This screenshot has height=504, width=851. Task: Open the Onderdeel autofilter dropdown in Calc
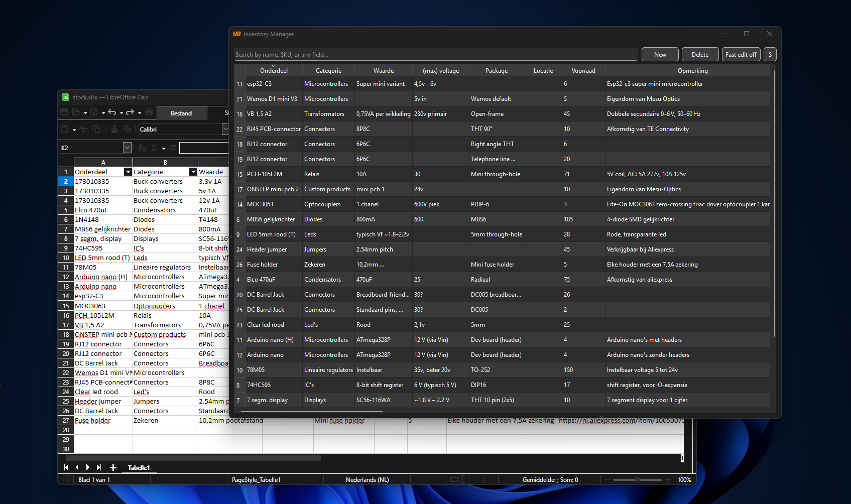[x=128, y=172]
